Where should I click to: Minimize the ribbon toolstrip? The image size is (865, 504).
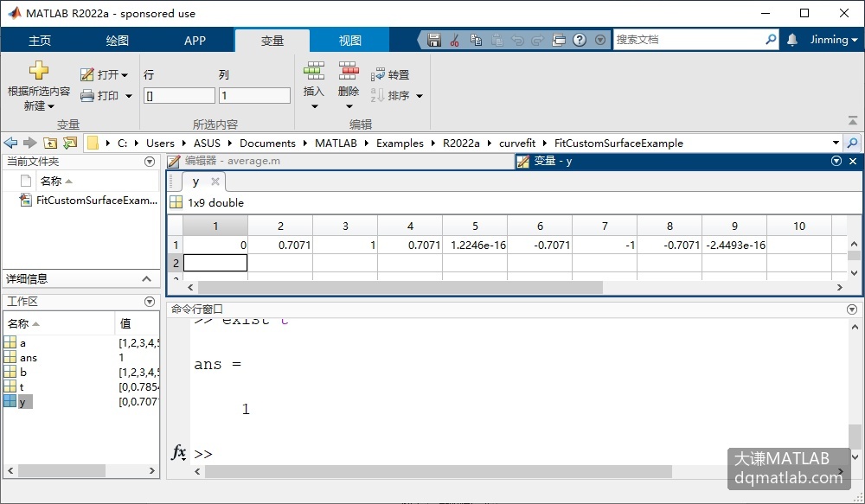853,120
